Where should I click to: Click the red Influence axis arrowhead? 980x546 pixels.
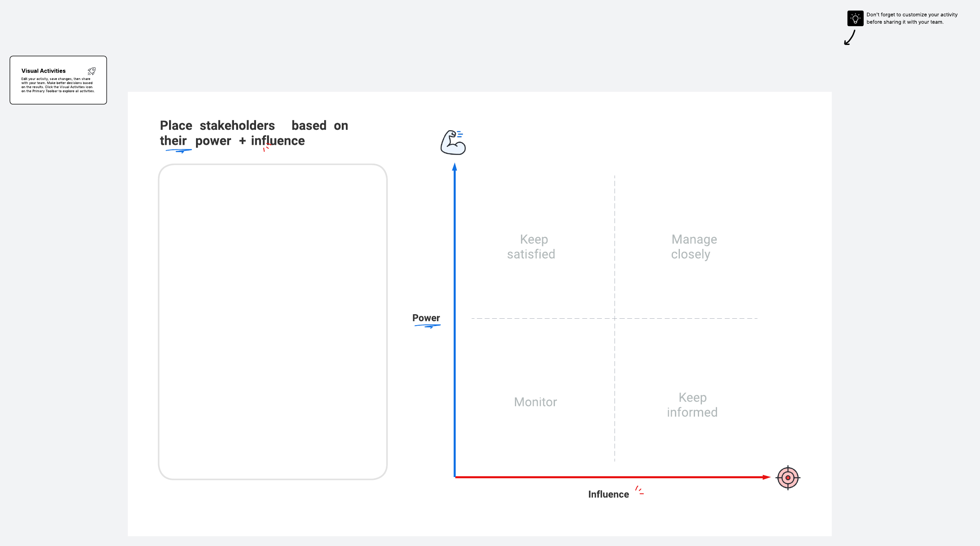766,477
